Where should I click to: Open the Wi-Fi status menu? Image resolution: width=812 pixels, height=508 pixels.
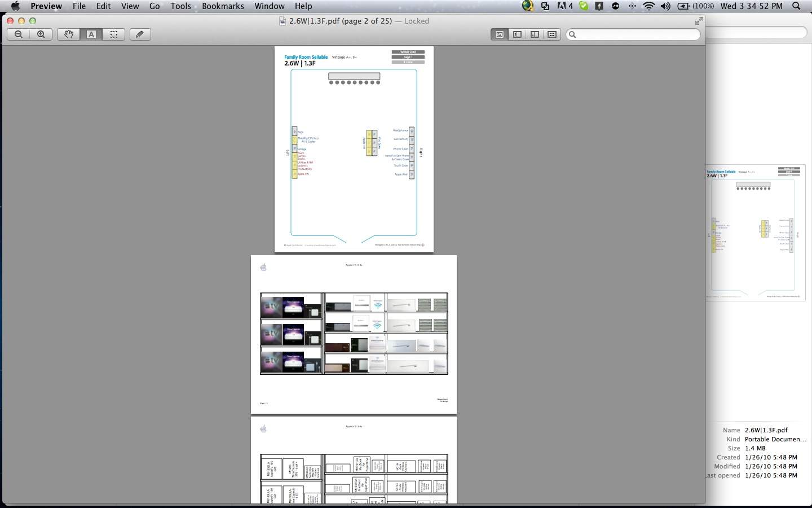(x=649, y=6)
